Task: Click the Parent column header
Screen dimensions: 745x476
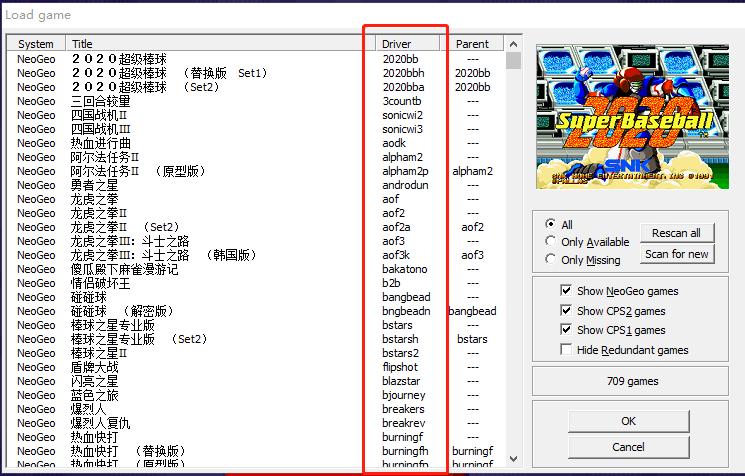Action: point(472,44)
